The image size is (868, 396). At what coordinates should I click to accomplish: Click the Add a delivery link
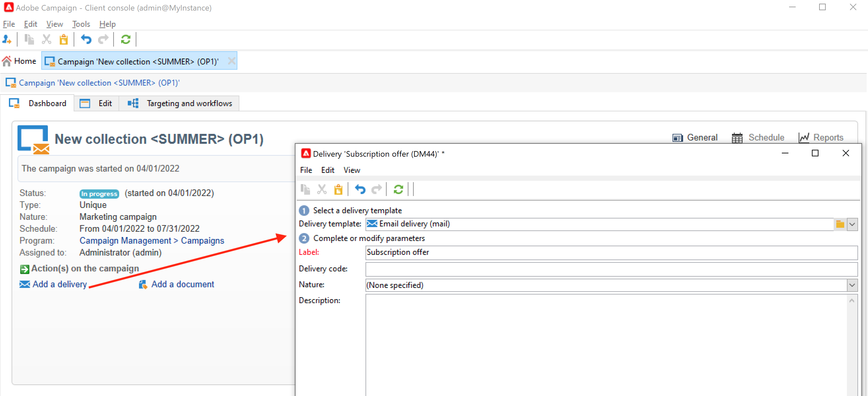[59, 284]
